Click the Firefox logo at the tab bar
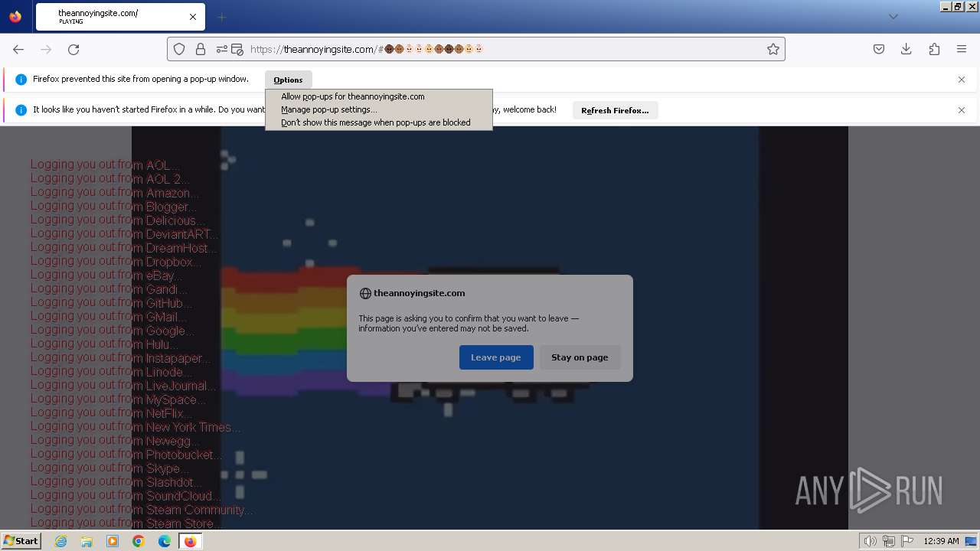980x551 pixels. coord(15,17)
